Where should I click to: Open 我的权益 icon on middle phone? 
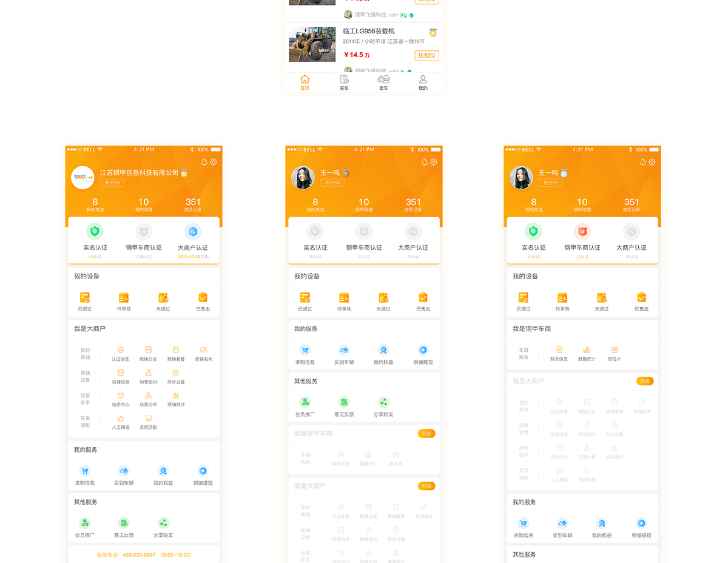[383, 350]
